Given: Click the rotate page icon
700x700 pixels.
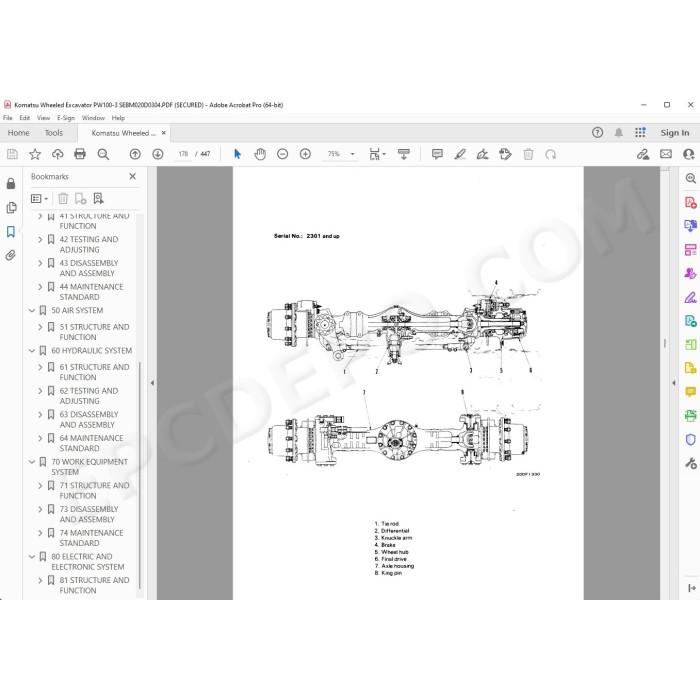Looking at the screenshot, I should click(550, 154).
